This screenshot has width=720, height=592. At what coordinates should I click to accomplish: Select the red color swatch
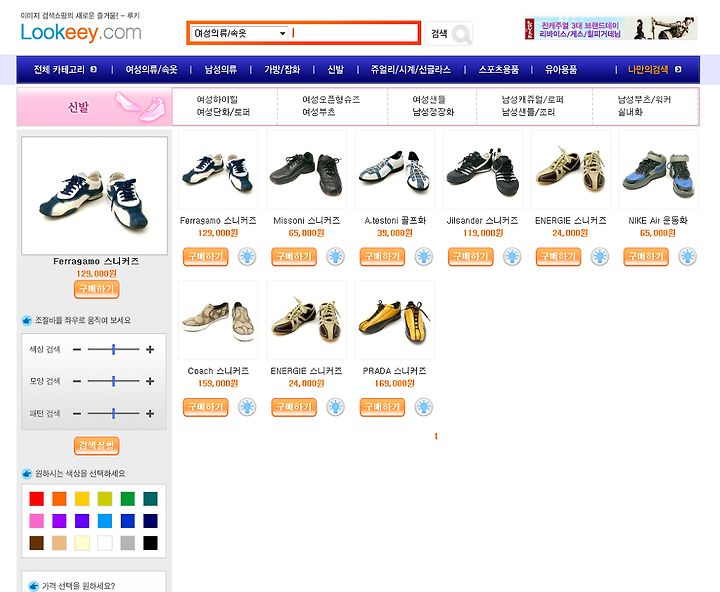click(x=37, y=499)
